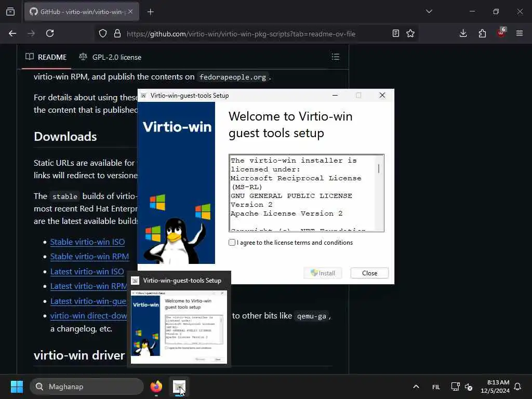Show hidden system tray icons

416,387
